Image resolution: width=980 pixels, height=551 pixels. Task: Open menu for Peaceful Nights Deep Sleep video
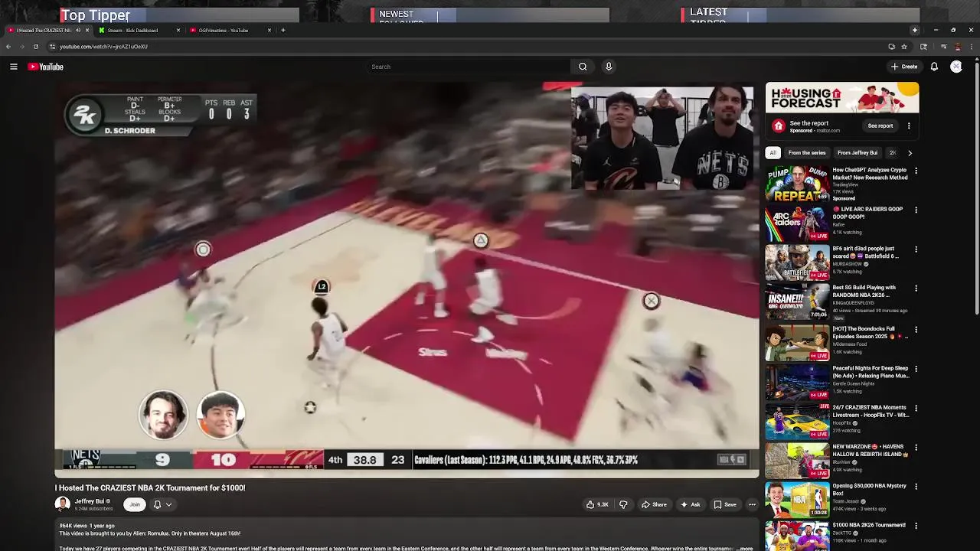pyautogui.click(x=916, y=369)
